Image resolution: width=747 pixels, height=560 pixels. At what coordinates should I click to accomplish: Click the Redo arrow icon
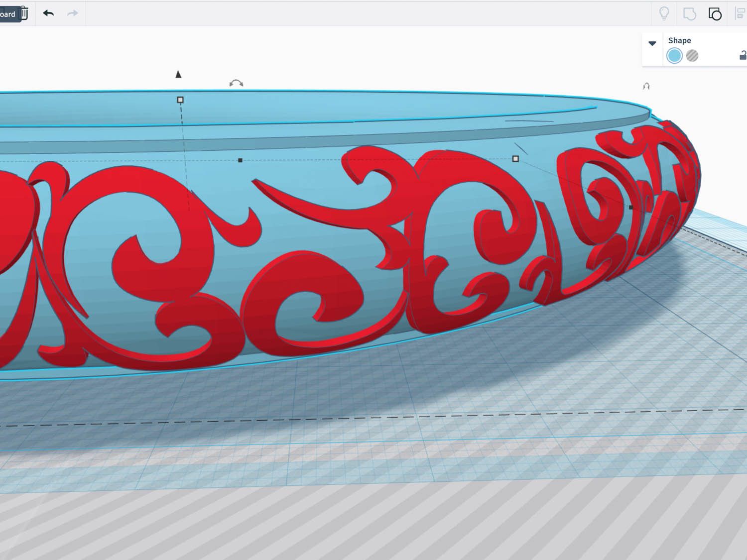point(72,13)
